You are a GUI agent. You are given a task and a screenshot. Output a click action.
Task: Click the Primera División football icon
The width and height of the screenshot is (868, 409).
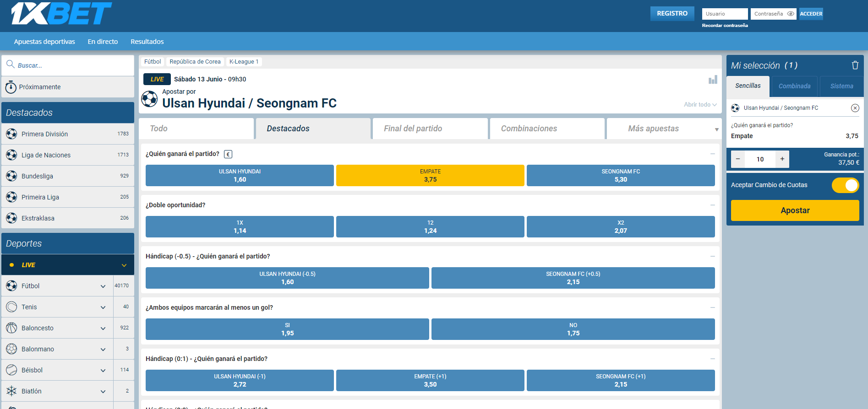[x=11, y=134]
